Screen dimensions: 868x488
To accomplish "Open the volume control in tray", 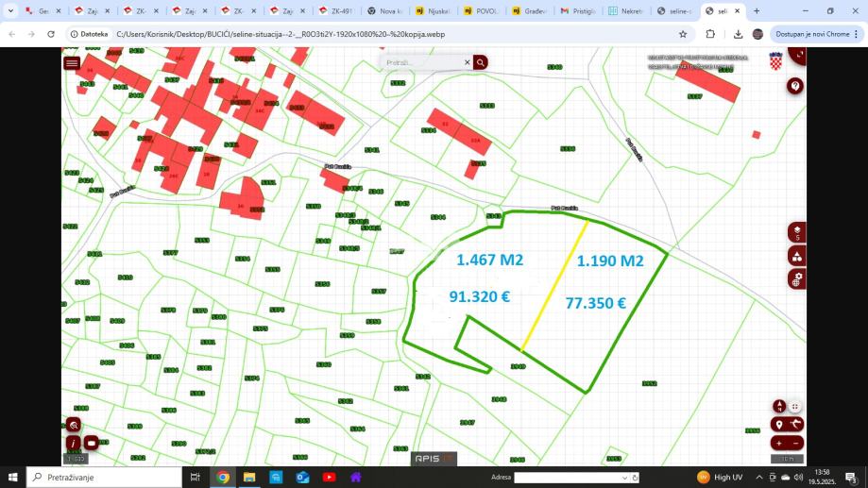I will point(798,477).
